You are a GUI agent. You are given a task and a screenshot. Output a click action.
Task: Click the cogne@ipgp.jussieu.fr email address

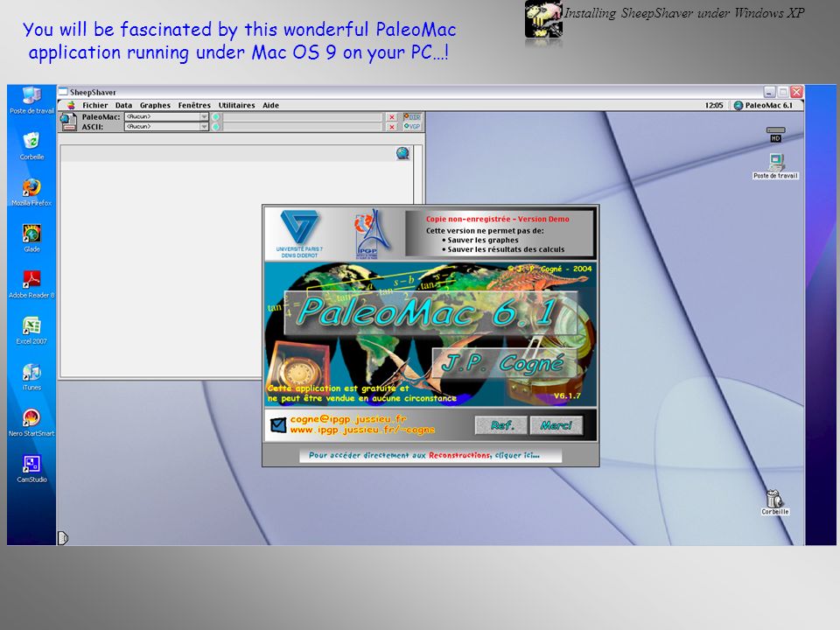coord(348,419)
